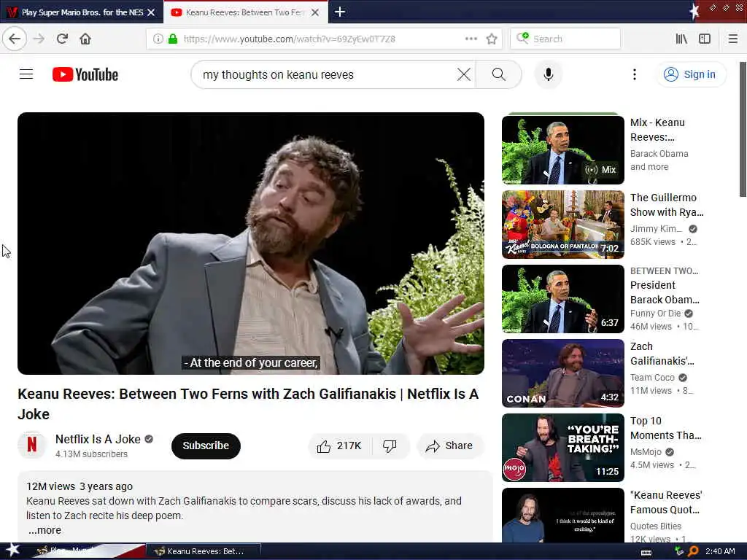The width and height of the screenshot is (747, 560).
Task: Submit search with magnifier button
Action: point(499,75)
